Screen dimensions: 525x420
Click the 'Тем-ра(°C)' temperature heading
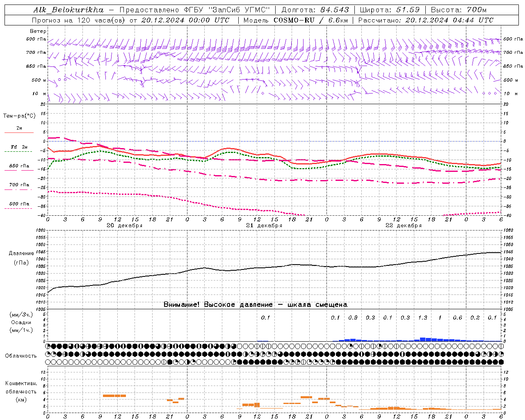pos(19,116)
